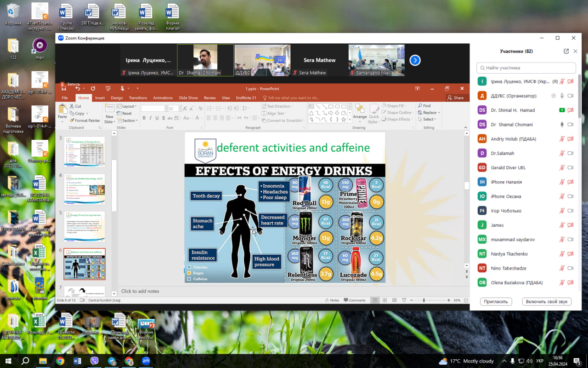588x368 pixels.
Task: Toggle the Comments pane in status bar
Action: tap(354, 300)
